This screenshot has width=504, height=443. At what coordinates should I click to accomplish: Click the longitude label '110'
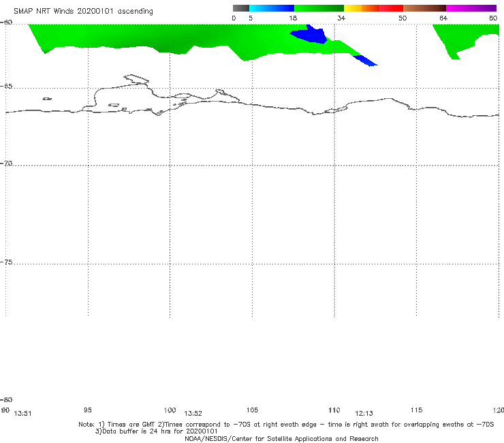(x=334, y=410)
